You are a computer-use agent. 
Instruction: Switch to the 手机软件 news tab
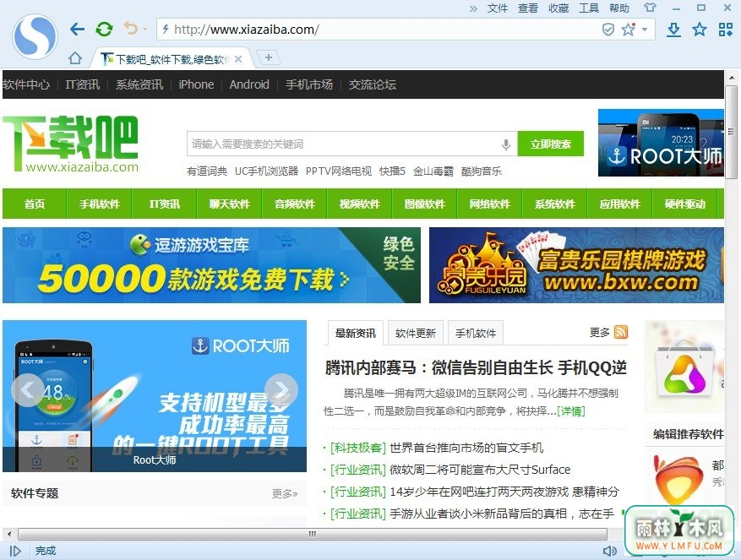[x=476, y=333]
